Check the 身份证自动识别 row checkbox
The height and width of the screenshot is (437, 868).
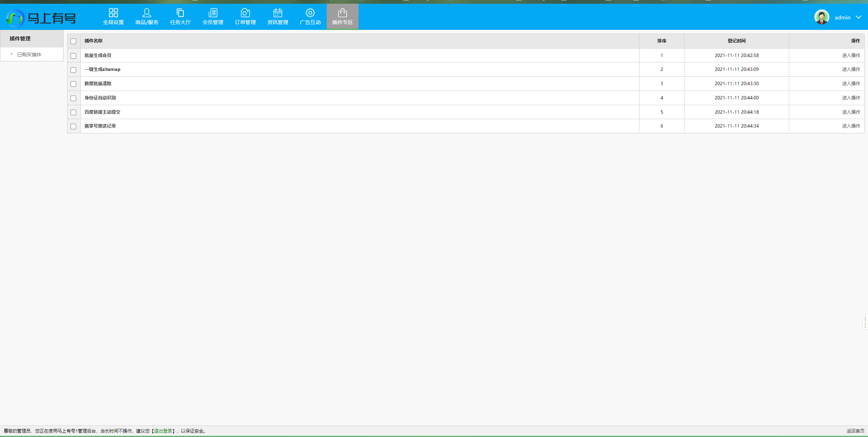click(x=73, y=98)
